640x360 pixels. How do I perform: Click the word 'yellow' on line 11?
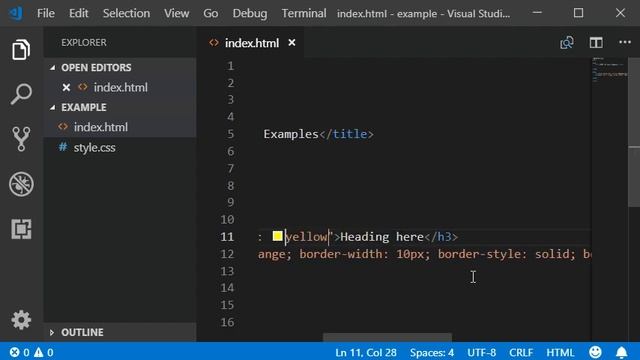click(306, 237)
